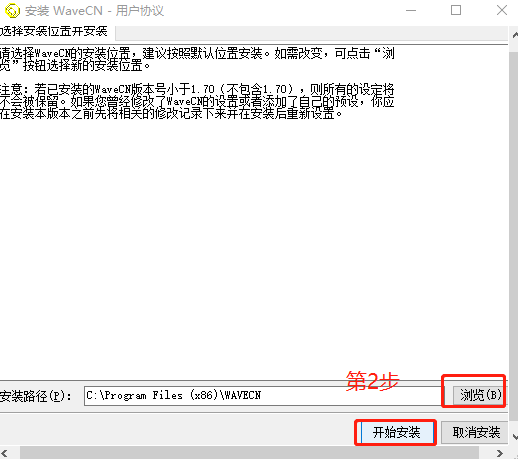Click the WaveCN installer title bar icon
The image size is (518, 459).
pos(12,11)
